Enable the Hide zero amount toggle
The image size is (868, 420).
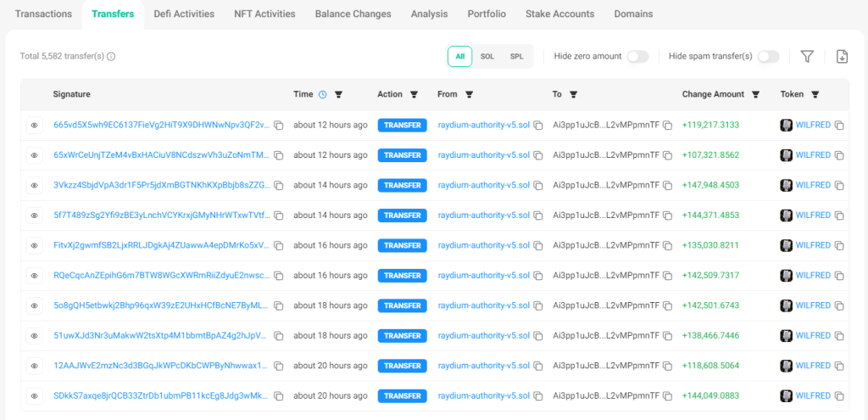(637, 56)
